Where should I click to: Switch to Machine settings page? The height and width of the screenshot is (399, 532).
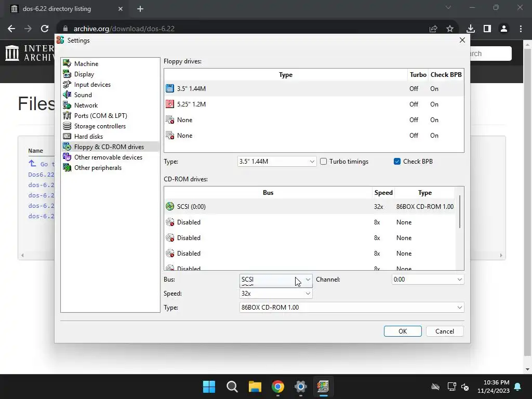(x=86, y=63)
